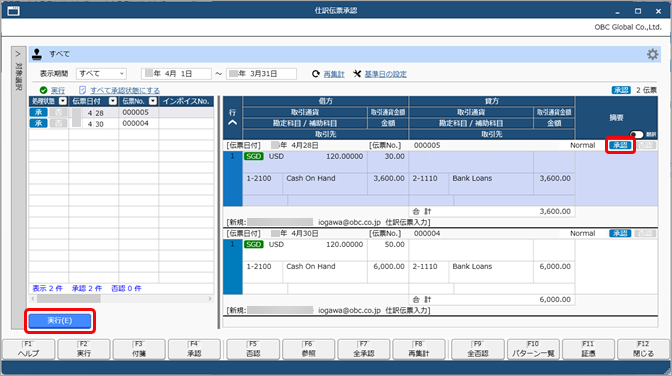Viewport: 672px width, 376px height.
Task: Open the 伝票No. column filter
Action: (153, 101)
